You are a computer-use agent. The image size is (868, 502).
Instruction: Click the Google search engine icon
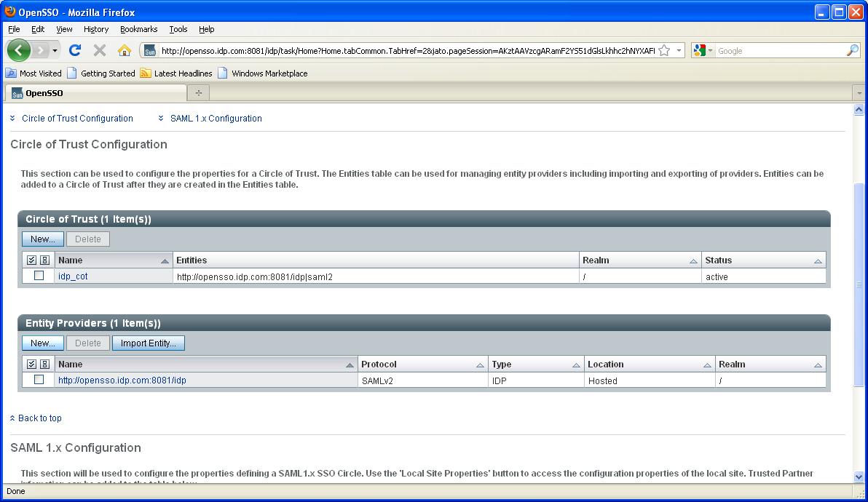(x=699, y=50)
